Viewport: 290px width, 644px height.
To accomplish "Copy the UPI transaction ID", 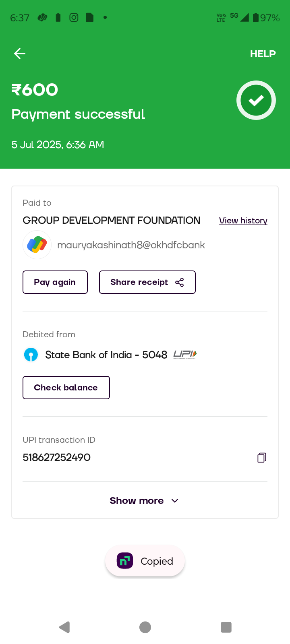I will tap(262, 458).
